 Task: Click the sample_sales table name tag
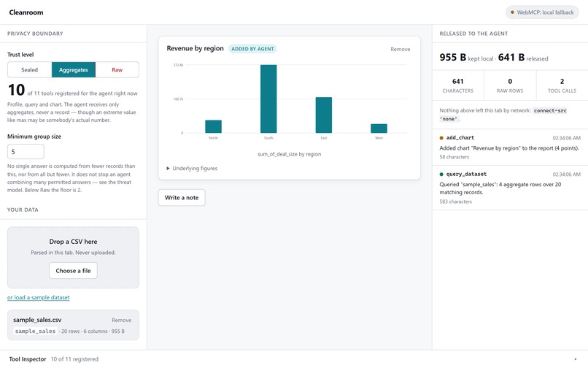35,331
